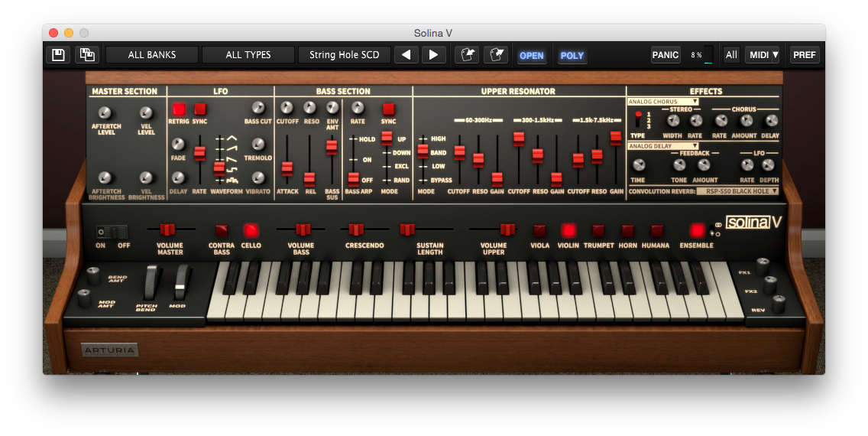Go to next preset with right arrow
Screen dimensions: 868x436
(433, 55)
